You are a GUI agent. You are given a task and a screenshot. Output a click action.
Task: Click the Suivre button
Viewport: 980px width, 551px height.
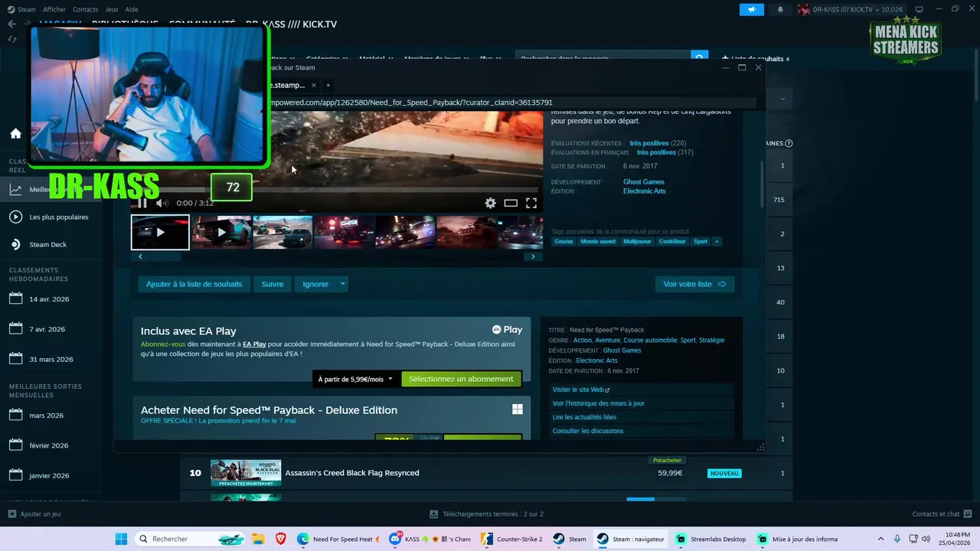(273, 284)
